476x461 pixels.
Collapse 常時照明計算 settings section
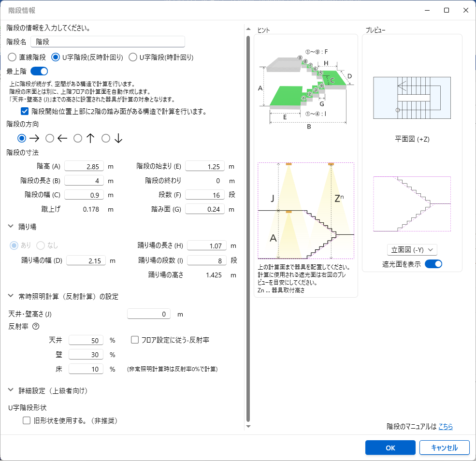click(11, 296)
